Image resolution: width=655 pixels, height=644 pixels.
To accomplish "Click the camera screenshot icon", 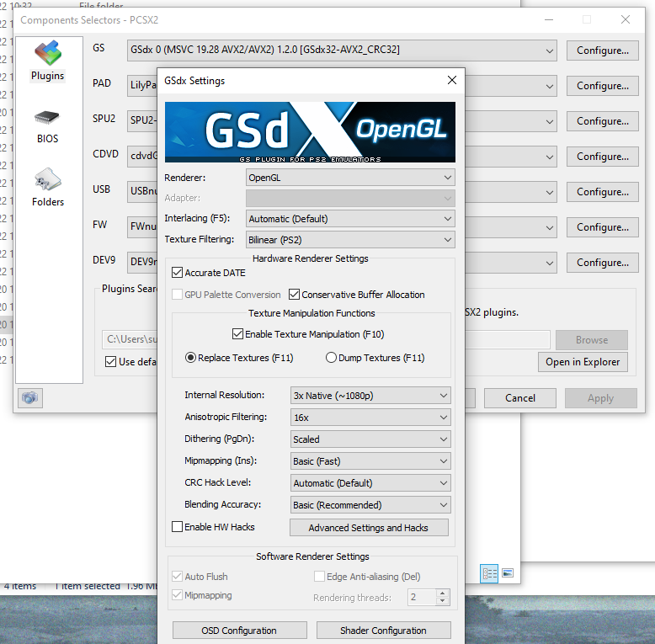I will coord(30,398).
